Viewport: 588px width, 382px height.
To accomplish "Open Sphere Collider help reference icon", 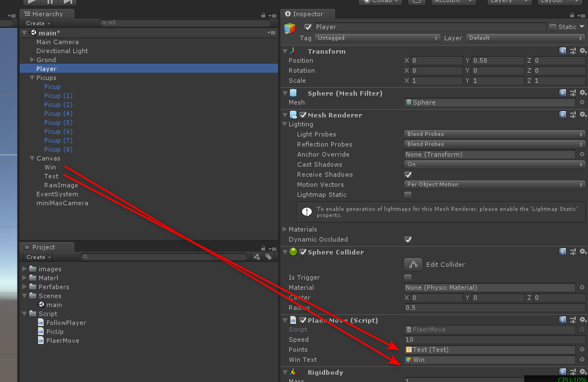I will (x=562, y=252).
